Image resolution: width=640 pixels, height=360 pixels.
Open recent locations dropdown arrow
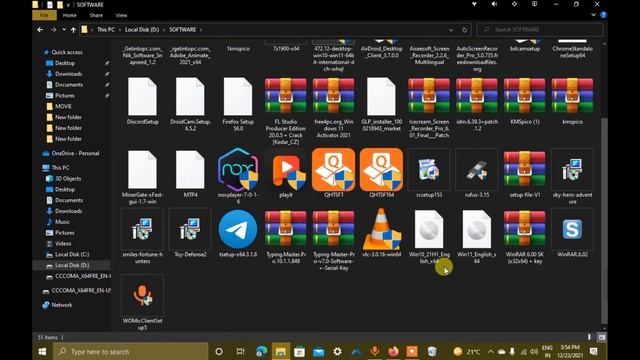(64, 30)
